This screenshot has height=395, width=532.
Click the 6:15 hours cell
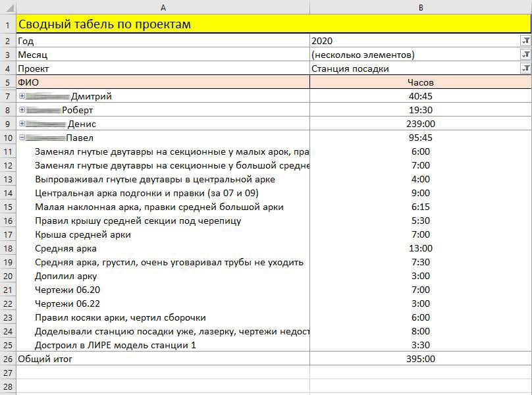pos(421,207)
